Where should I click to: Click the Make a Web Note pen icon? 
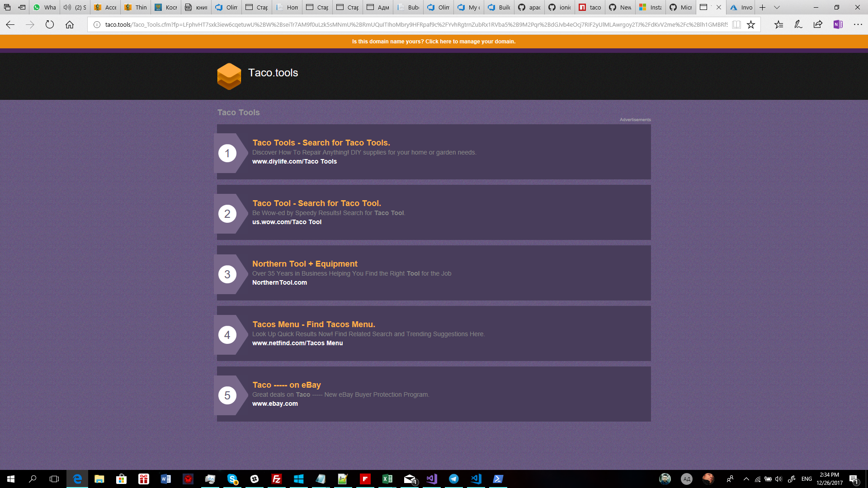798,24
